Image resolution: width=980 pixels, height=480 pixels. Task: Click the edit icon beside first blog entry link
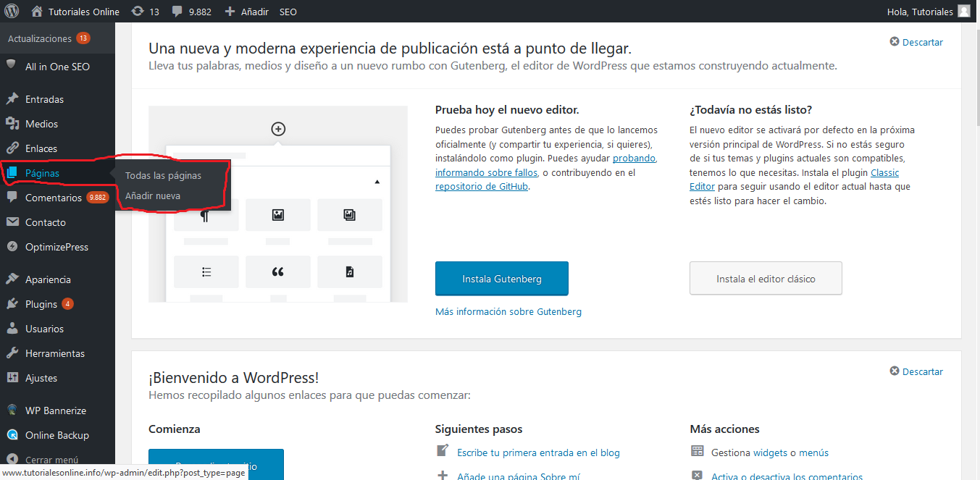coord(443,451)
